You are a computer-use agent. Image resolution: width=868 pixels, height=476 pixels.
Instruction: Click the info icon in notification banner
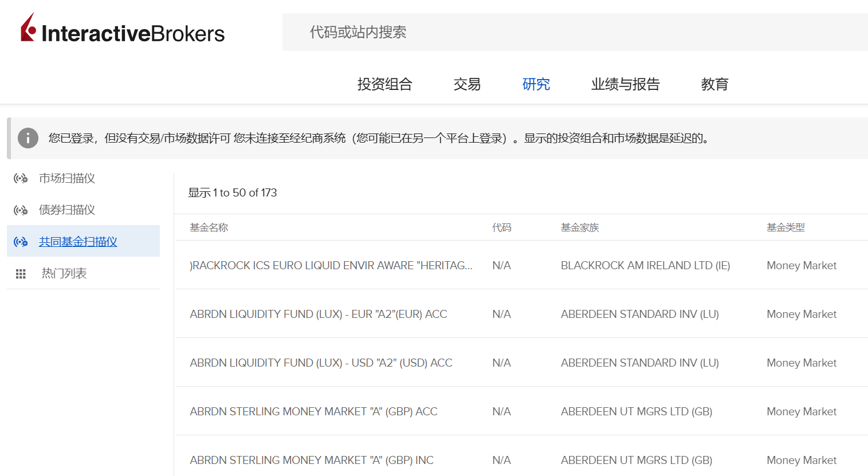(28, 138)
